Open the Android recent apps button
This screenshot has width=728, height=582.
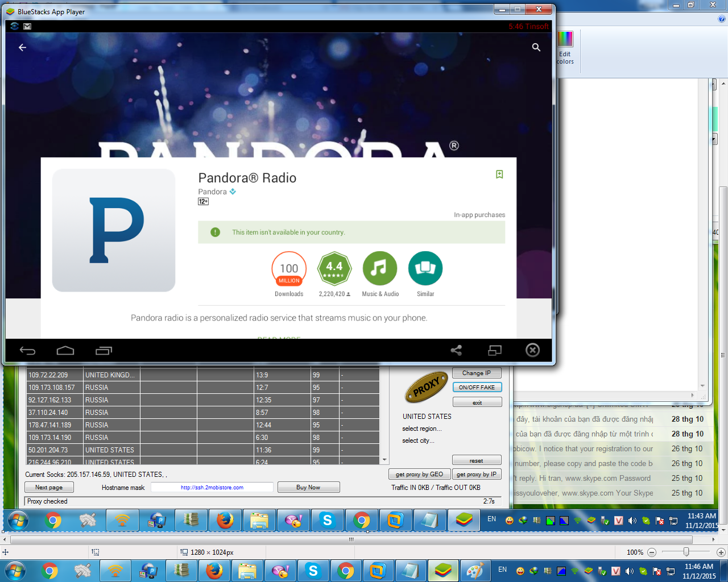coord(104,351)
